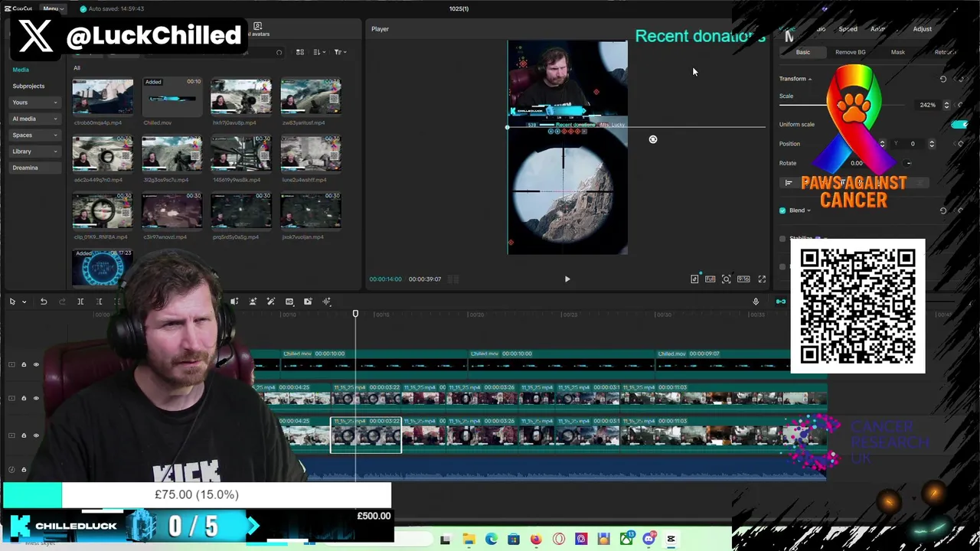Viewport: 980px width, 551px height.
Task: Switch to the Remove BG sub-tab
Action: [x=850, y=52]
